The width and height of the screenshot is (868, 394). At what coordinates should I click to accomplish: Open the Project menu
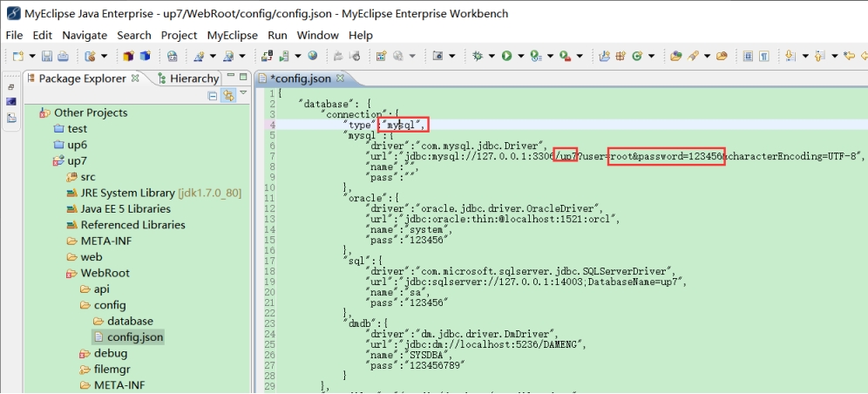(179, 35)
